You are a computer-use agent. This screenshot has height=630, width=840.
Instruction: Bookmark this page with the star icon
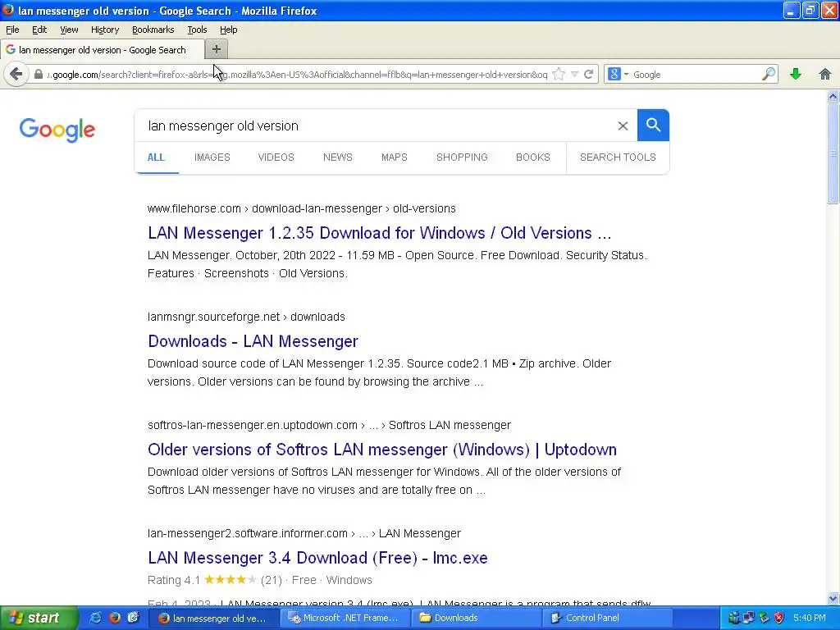tap(558, 75)
